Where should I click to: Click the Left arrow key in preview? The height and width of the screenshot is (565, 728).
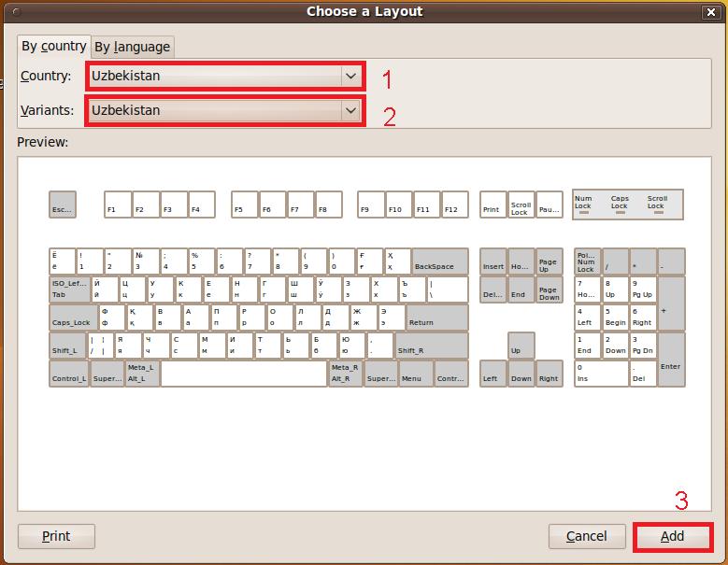pos(493,374)
